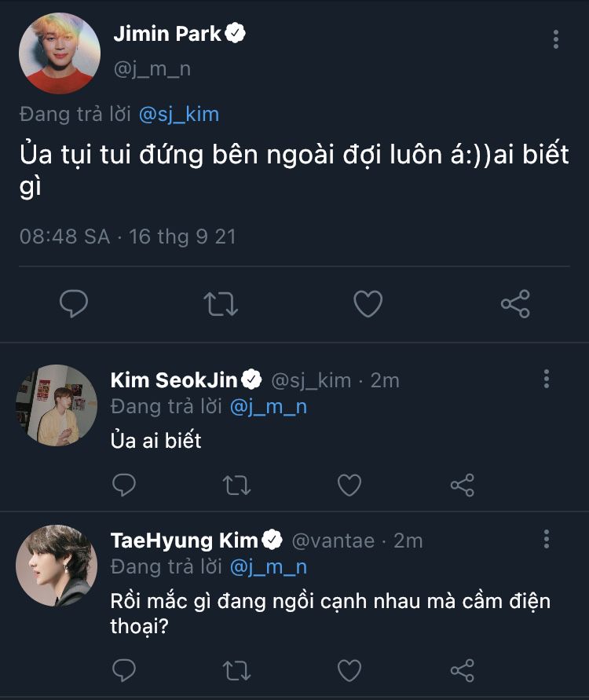The width and height of the screenshot is (589, 700).
Task: Expand options menu on TaeHyung Kim's reply
Action: (547, 539)
